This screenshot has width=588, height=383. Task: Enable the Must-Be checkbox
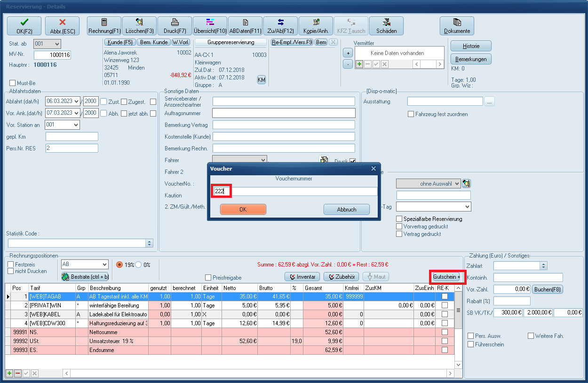pyautogui.click(x=13, y=83)
